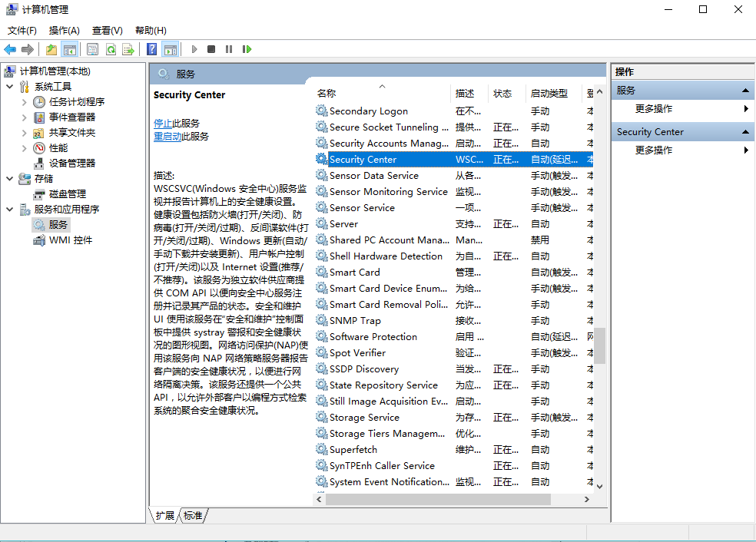This screenshot has height=542, width=756.
Task: Sort services by the 状态 column header
Action: click(x=507, y=94)
